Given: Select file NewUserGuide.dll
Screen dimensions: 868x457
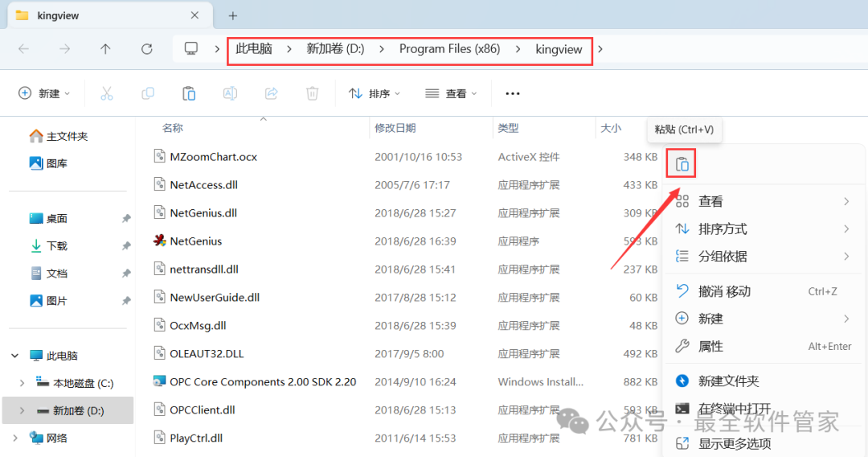Looking at the screenshot, I should pos(215,298).
